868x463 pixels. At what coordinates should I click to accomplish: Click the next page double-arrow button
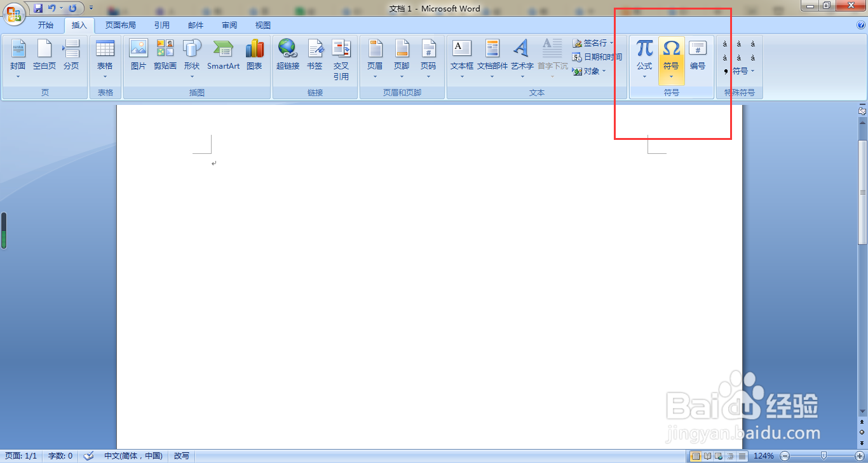[862, 442]
